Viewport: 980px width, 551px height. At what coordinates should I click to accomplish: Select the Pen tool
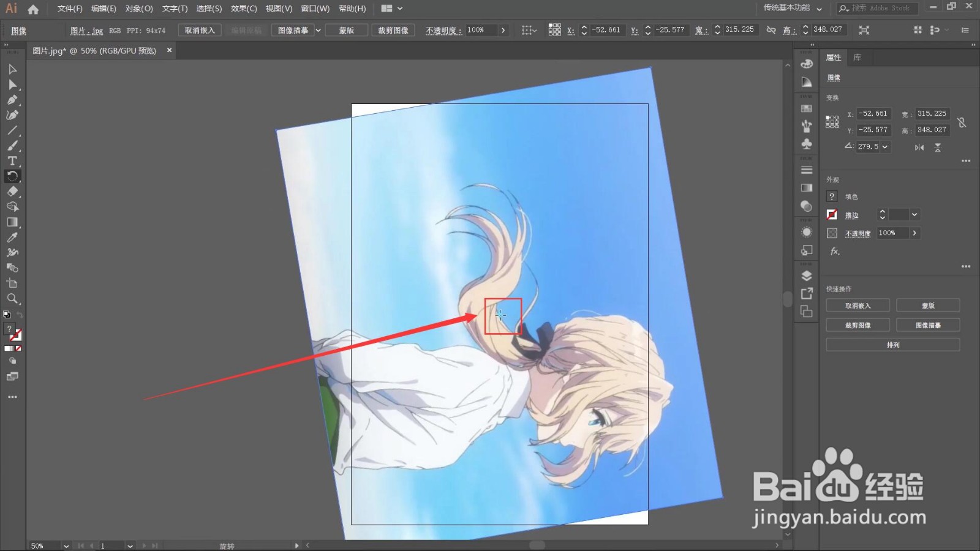pos(12,100)
